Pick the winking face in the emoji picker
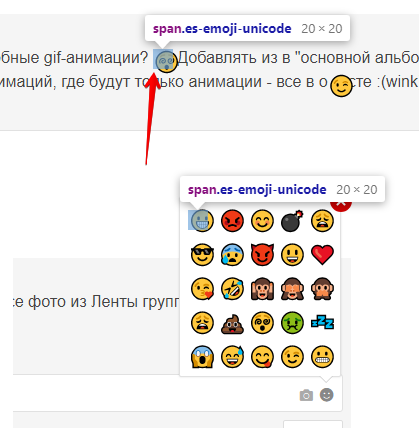This screenshot has width=419, height=428. point(292,357)
